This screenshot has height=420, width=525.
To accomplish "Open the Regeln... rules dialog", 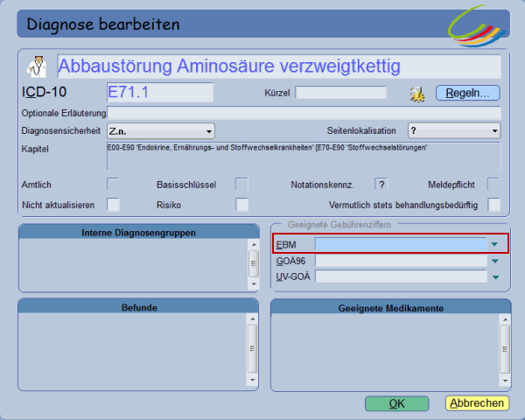I will point(467,93).
